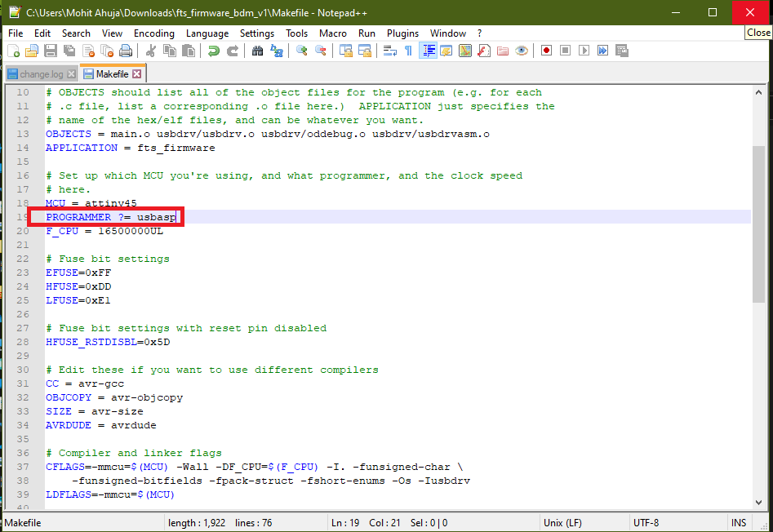
Task: Toggle the Document Map panel icon
Action: click(x=465, y=51)
